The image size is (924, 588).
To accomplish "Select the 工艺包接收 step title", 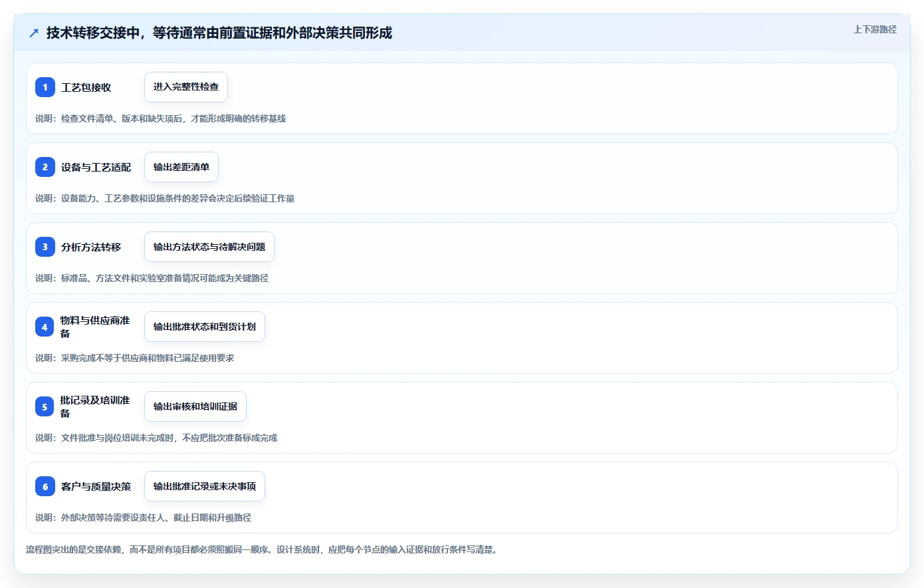I will 86,87.
